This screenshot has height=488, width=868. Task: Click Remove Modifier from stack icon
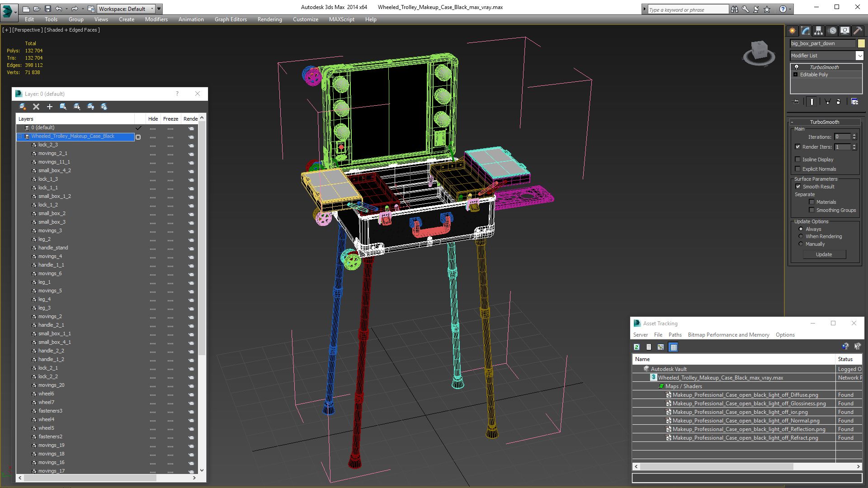pyautogui.click(x=839, y=102)
